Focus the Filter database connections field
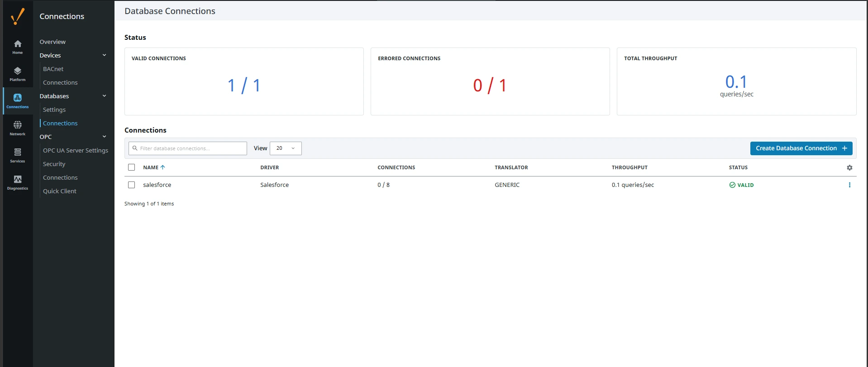868x367 pixels. click(x=188, y=148)
